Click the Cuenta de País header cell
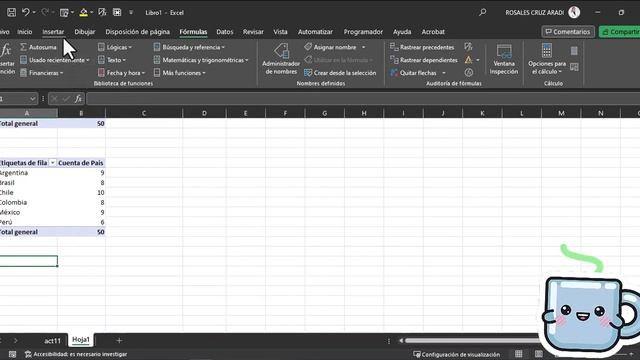Screen dimensions: 640x360 pyautogui.click(x=81, y=163)
